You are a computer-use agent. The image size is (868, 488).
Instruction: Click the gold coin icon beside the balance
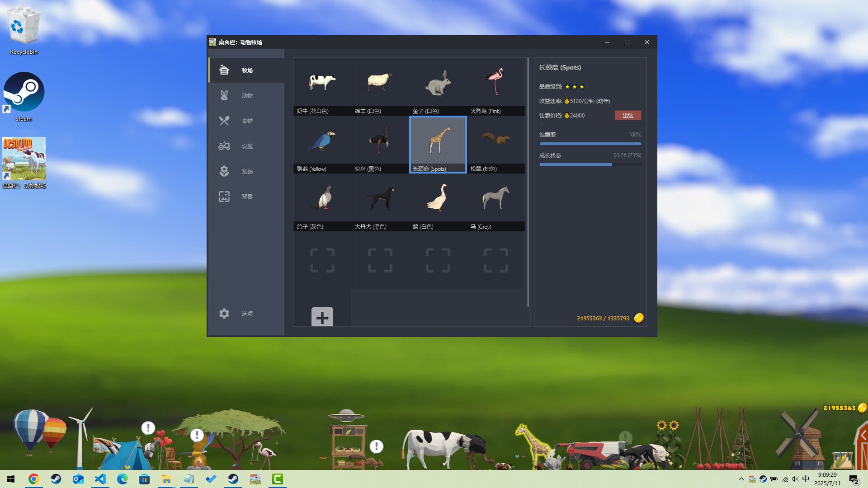[x=639, y=318]
